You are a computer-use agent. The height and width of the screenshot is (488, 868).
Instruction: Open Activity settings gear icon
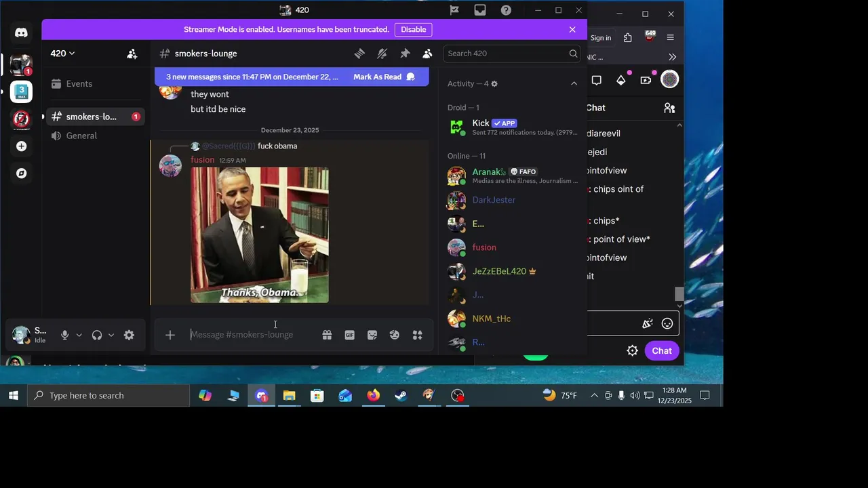click(x=494, y=84)
